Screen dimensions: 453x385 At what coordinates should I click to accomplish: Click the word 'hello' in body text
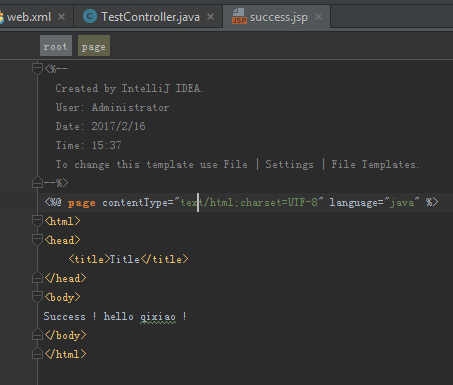pos(118,316)
